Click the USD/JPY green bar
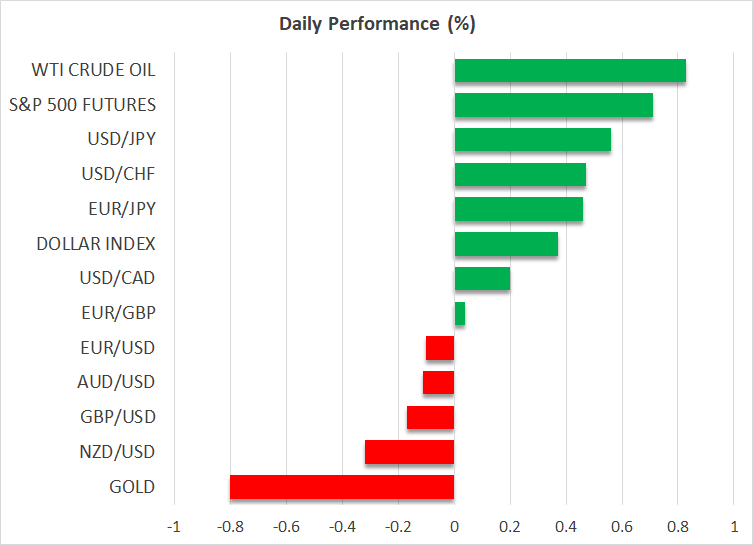Screen dimensions: 753x545 532,140
